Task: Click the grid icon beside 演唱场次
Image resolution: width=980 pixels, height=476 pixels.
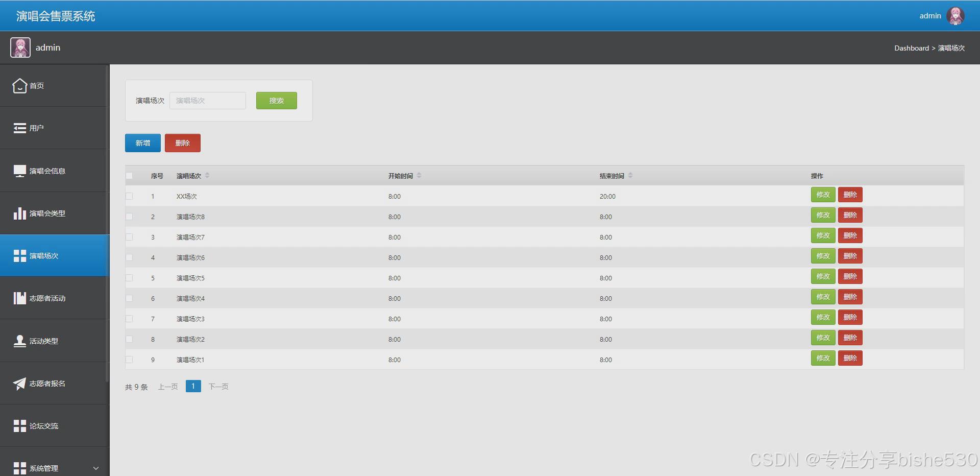Action: click(20, 256)
